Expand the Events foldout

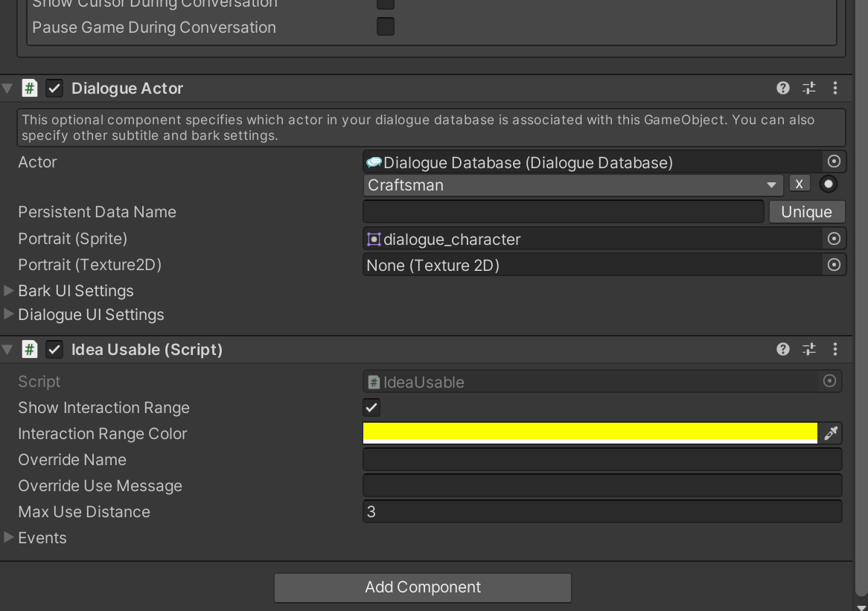tap(8, 537)
